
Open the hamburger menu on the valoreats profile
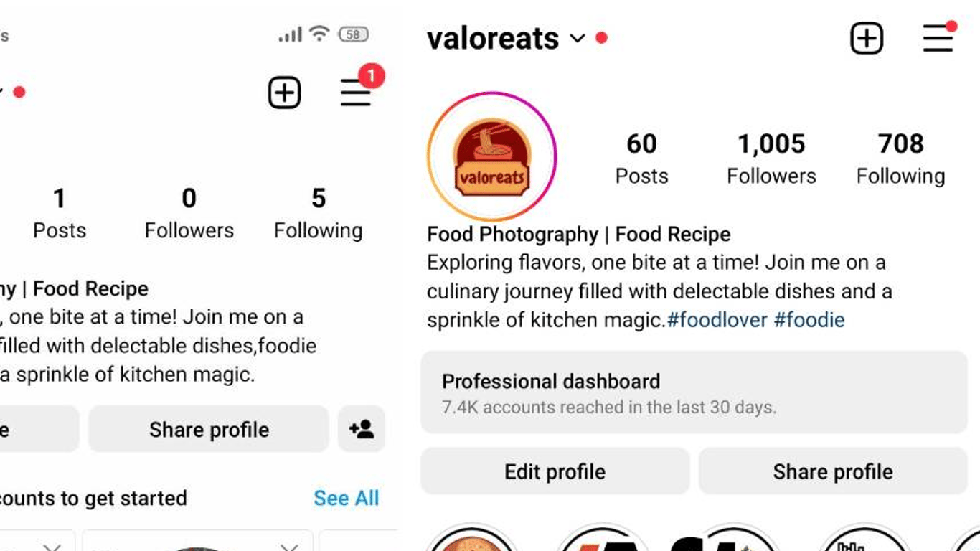[x=938, y=37]
